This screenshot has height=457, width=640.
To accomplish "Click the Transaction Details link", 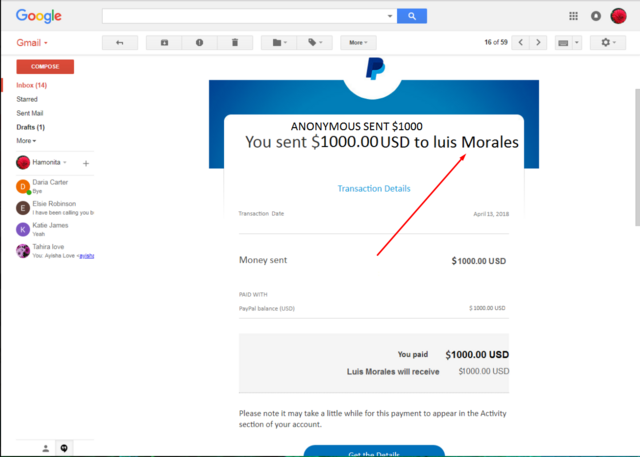I will [x=374, y=189].
